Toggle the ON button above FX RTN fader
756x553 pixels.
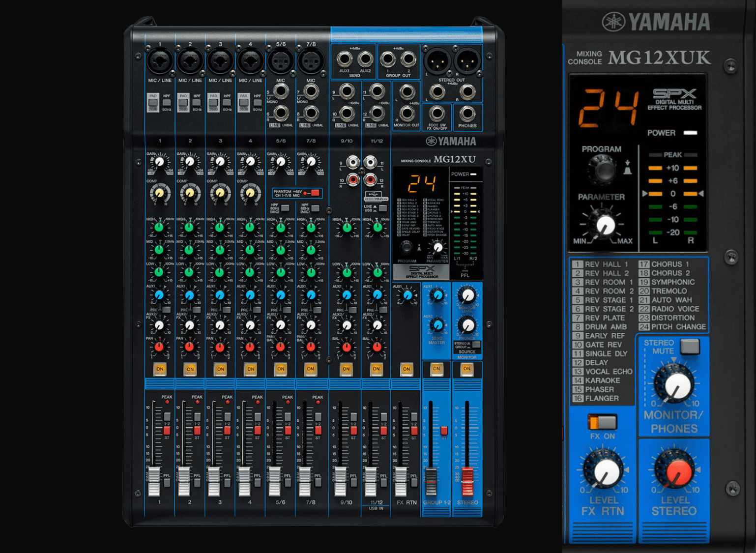407,369
